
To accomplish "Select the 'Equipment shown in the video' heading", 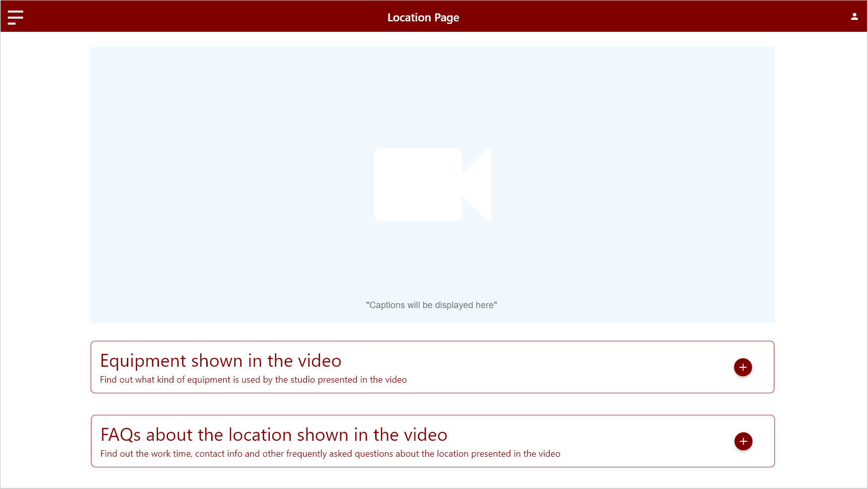I will (221, 361).
